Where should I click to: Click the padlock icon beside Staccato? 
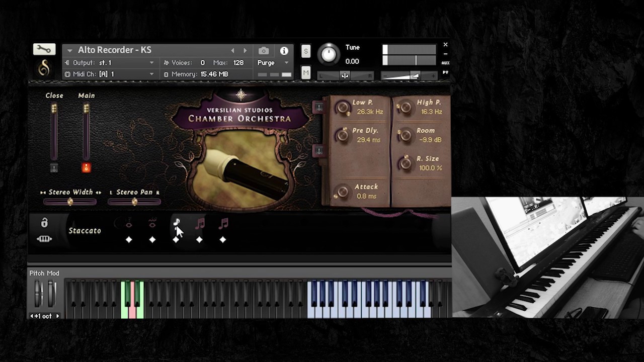click(44, 223)
